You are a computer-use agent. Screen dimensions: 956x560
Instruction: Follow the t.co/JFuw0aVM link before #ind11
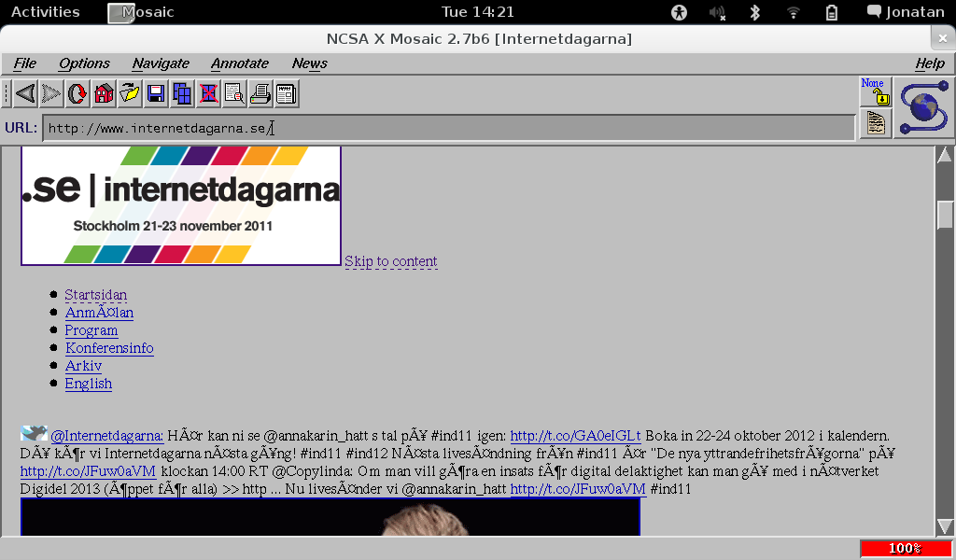tap(578, 489)
